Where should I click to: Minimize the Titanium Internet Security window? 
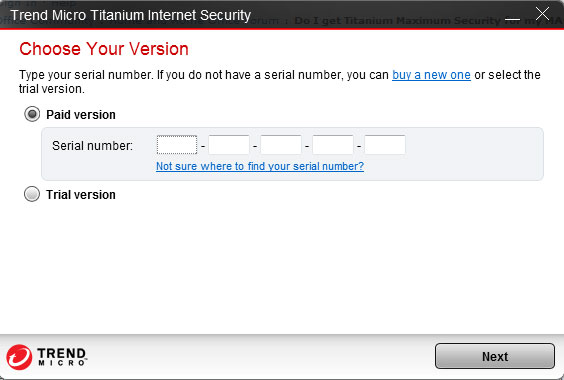[x=512, y=17]
